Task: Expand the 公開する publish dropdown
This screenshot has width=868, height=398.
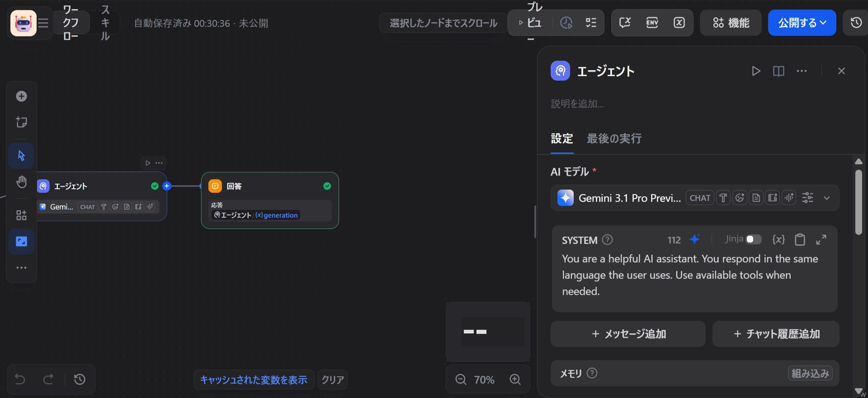Action: click(x=802, y=23)
